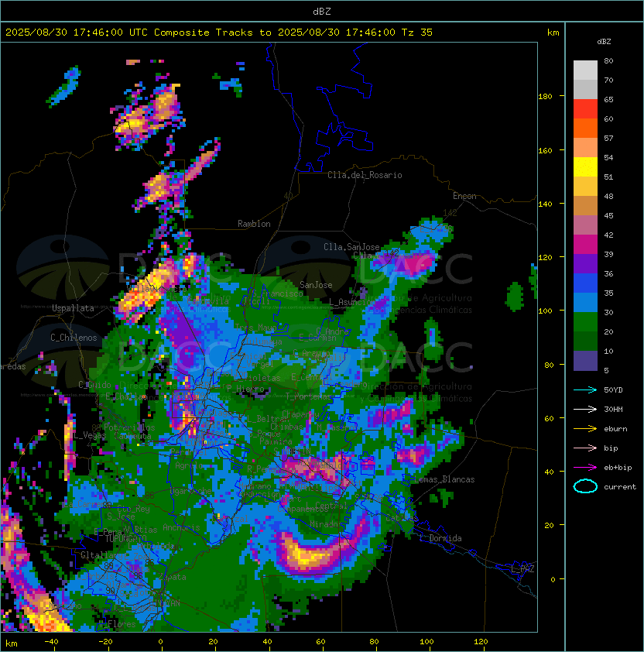Click the yellow eburn arrow in legend
644x652 pixels.
click(x=585, y=429)
